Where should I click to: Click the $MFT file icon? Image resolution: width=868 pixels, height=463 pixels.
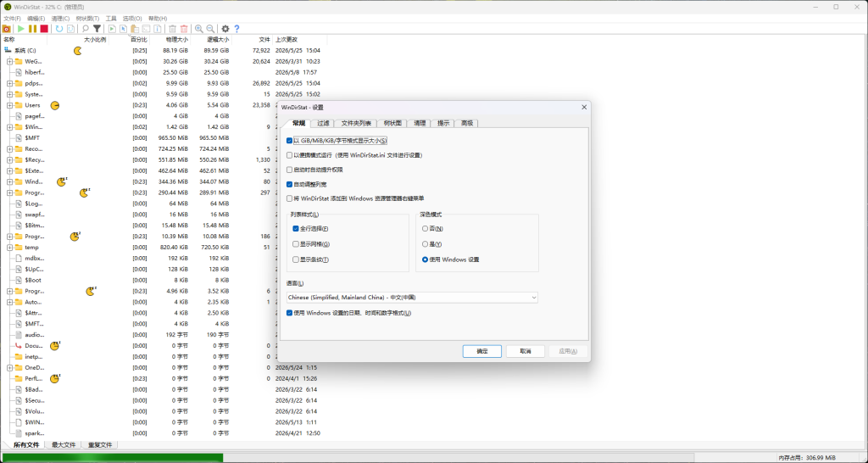click(19, 138)
